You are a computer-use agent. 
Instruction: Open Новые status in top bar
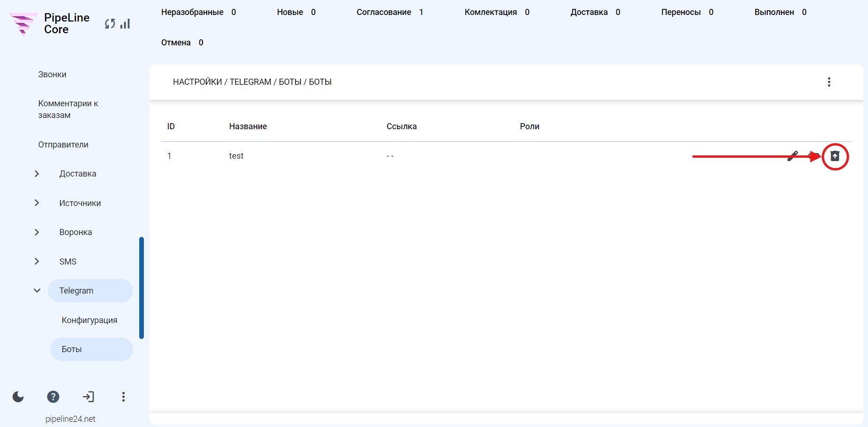296,12
